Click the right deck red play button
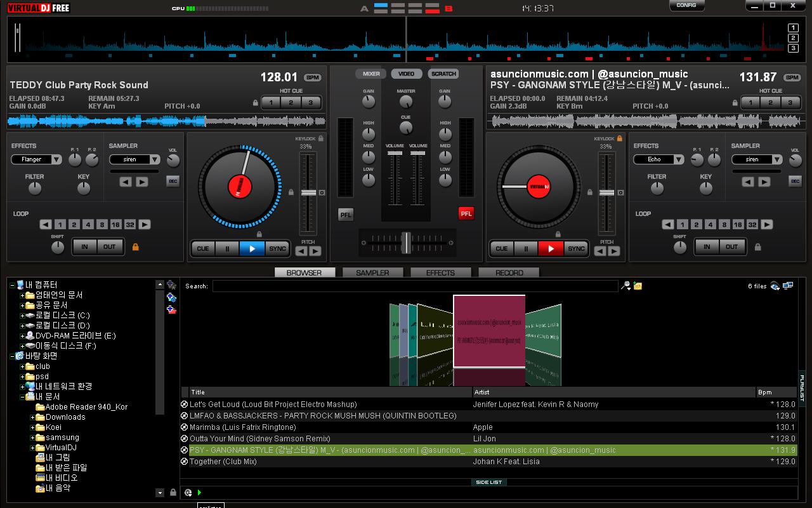 point(551,249)
